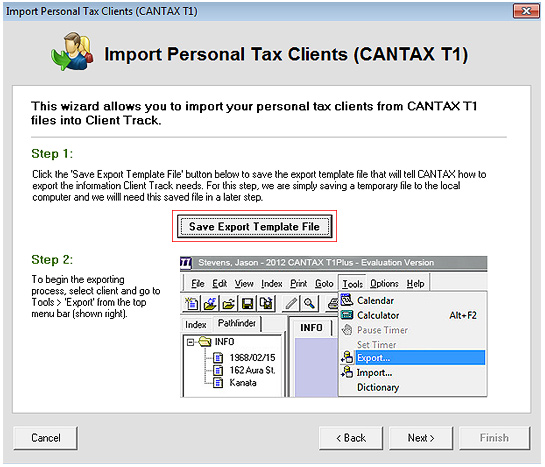Open the Index menu in the CANTAX menu bar

(x=271, y=284)
